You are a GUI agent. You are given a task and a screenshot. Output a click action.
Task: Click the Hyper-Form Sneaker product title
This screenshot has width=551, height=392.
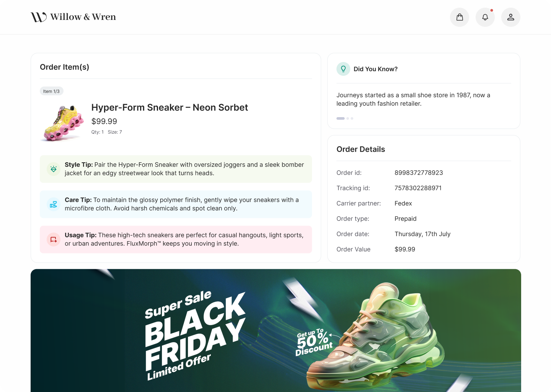point(170,108)
